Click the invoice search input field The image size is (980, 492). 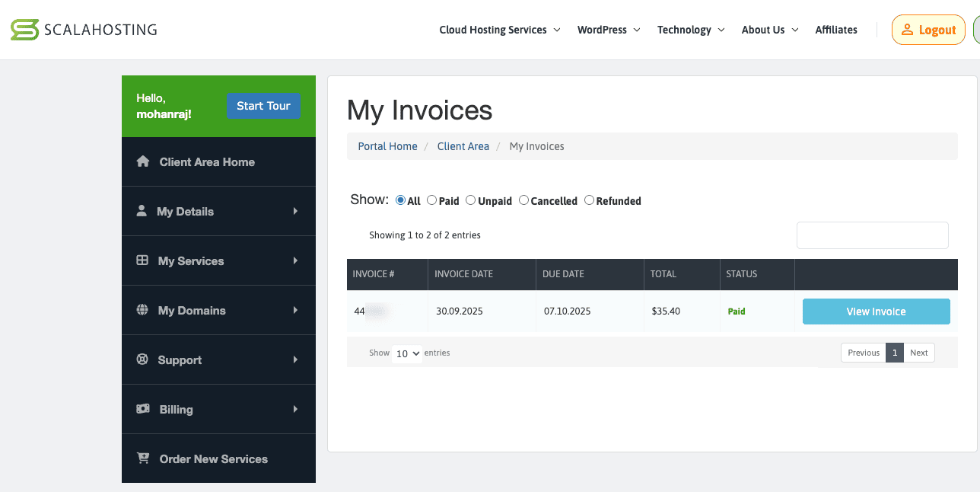[x=873, y=235]
